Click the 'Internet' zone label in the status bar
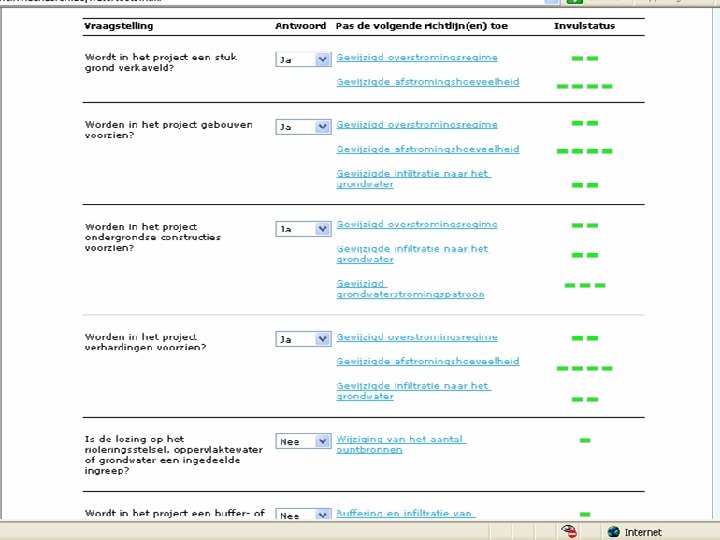 [x=643, y=532]
